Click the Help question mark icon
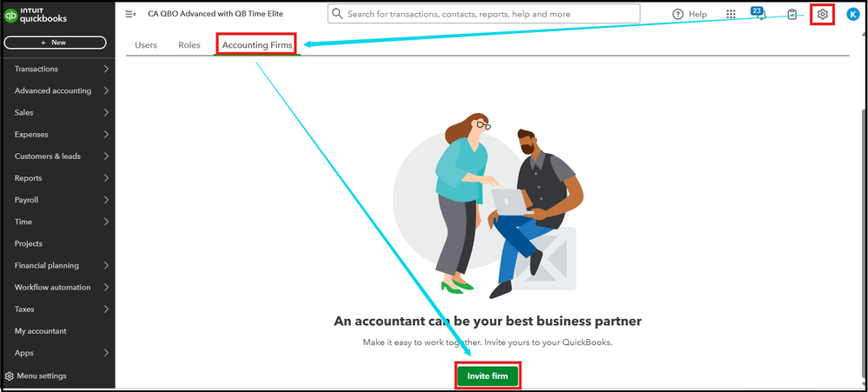The width and height of the screenshot is (868, 392). [x=678, y=15]
